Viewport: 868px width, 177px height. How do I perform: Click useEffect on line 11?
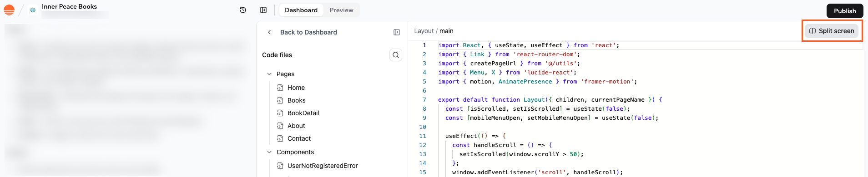pyautogui.click(x=461, y=136)
